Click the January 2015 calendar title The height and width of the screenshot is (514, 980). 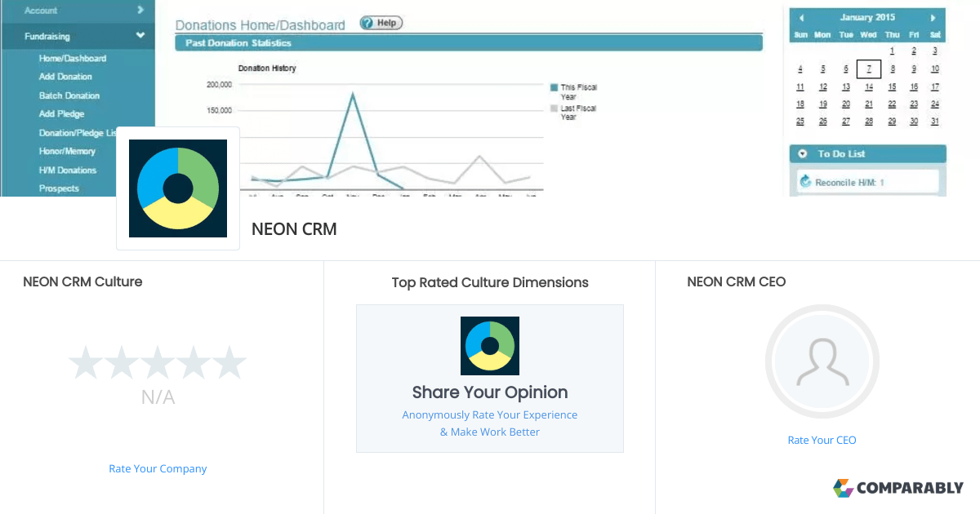click(868, 17)
